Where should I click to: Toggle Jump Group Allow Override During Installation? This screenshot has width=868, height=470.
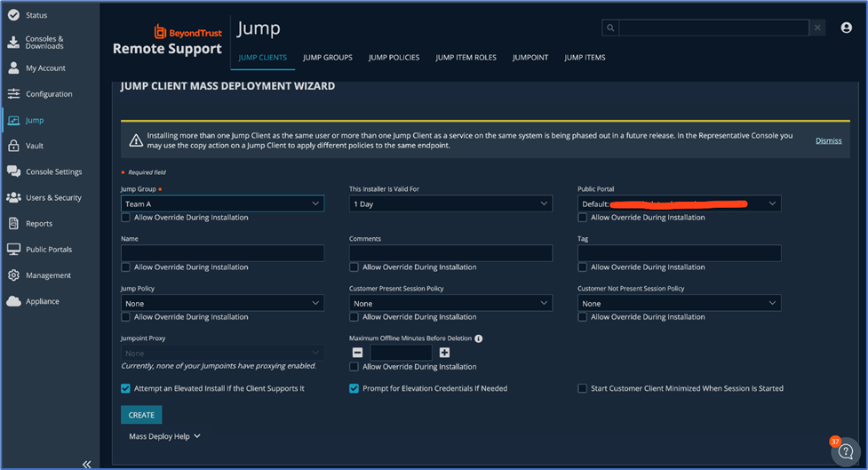pyautogui.click(x=125, y=218)
